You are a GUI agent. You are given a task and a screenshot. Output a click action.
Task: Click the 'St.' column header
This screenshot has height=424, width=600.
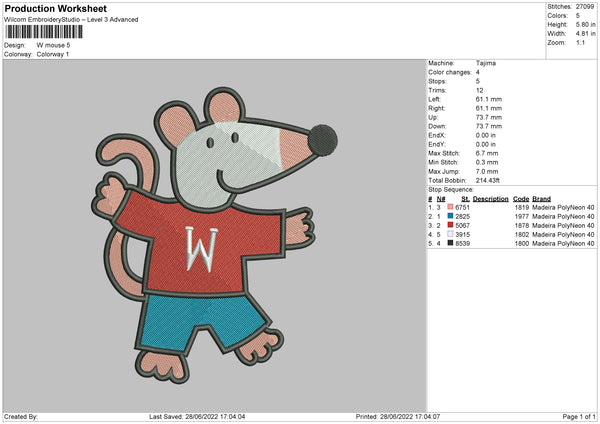point(465,199)
